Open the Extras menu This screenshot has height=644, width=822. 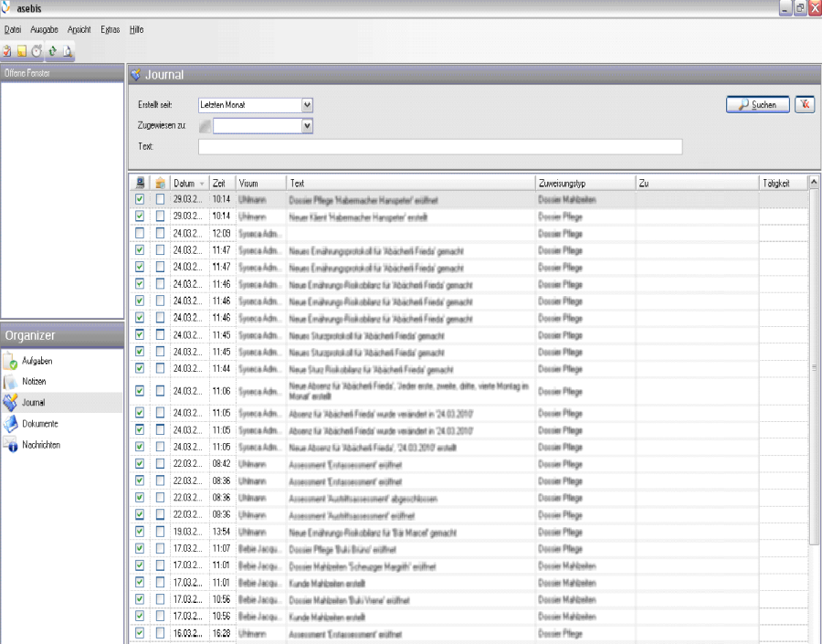pos(110,29)
